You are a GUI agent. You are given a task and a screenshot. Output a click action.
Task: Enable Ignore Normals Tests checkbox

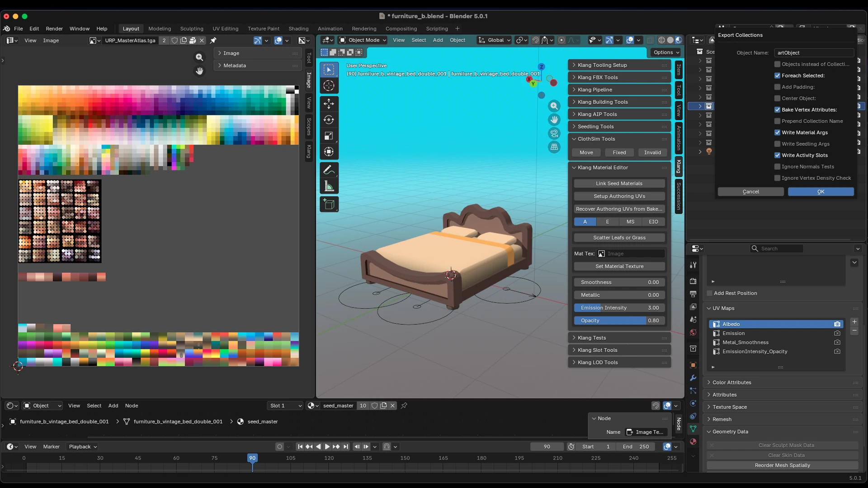tap(777, 167)
